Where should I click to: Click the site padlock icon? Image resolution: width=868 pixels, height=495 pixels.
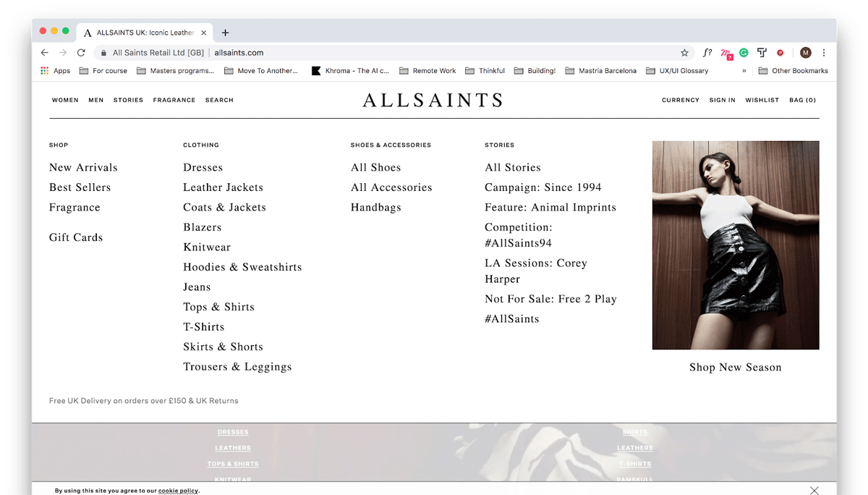103,53
